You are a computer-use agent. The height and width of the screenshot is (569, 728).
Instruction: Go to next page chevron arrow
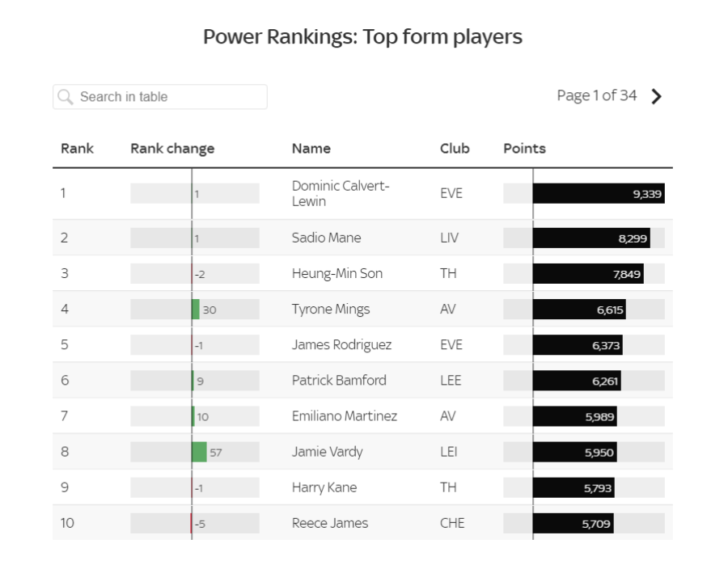click(x=656, y=96)
